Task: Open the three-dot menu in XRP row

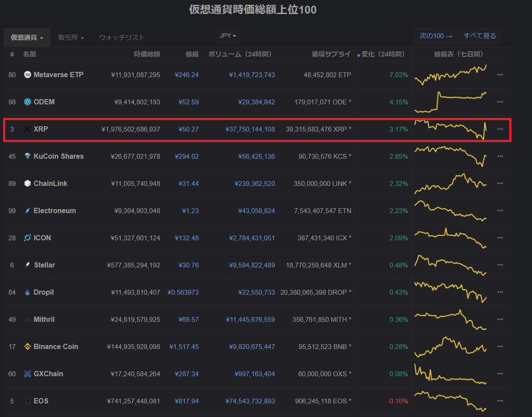Action: point(500,129)
